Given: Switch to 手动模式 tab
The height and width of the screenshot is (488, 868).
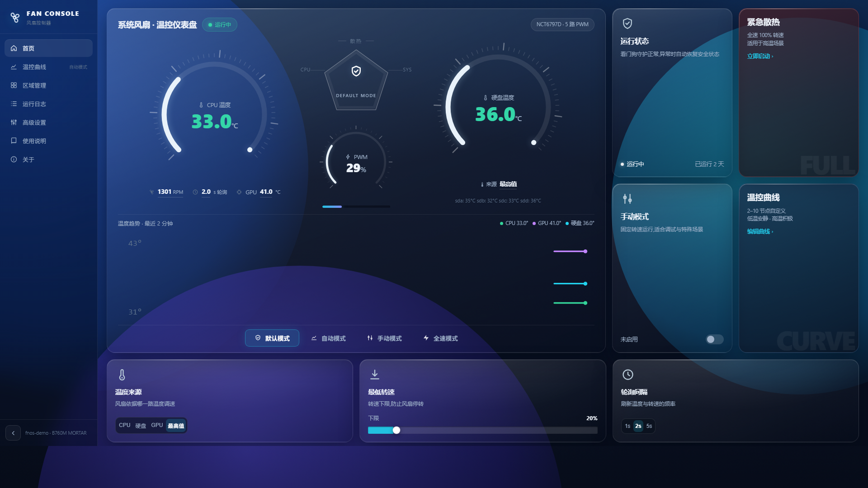Looking at the screenshot, I should [x=384, y=338].
